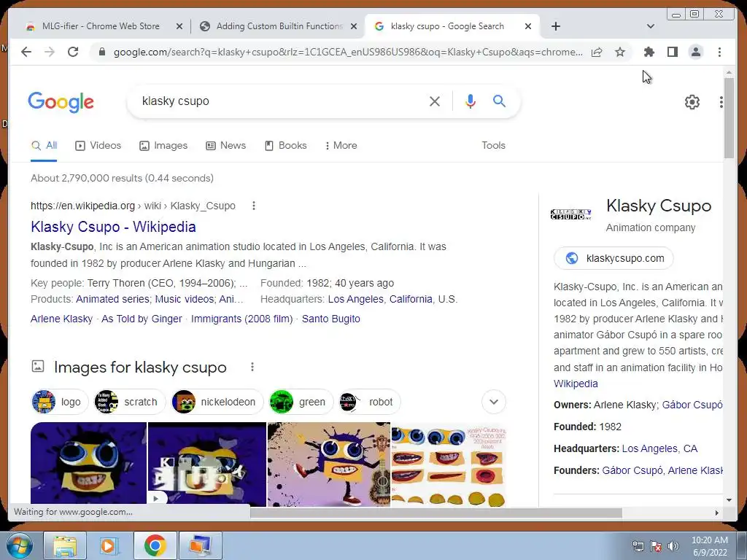Open Immigrants (2008 film) link
The width and height of the screenshot is (747, 560).
[x=241, y=319]
